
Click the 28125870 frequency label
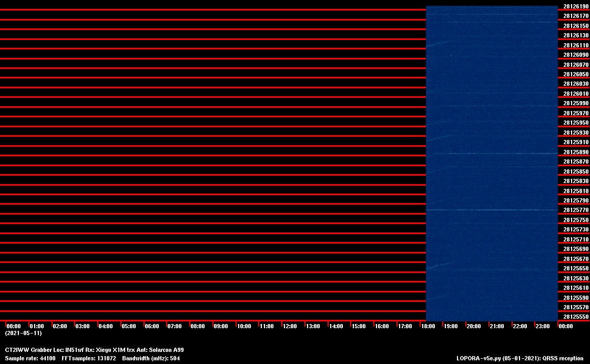click(x=576, y=162)
